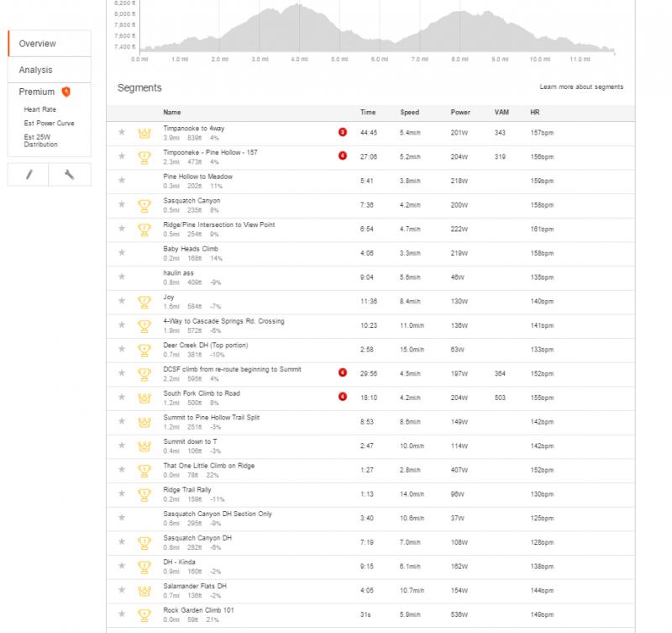Image resolution: width=672 pixels, height=633 pixels.
Task: Open Est 25W Distribution view
Action: 40,140
